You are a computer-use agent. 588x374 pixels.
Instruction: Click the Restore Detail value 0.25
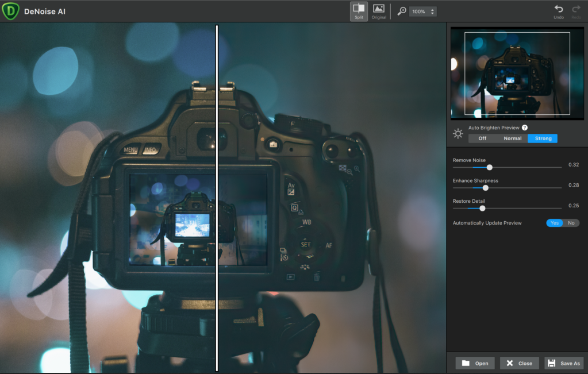(574, 205)
